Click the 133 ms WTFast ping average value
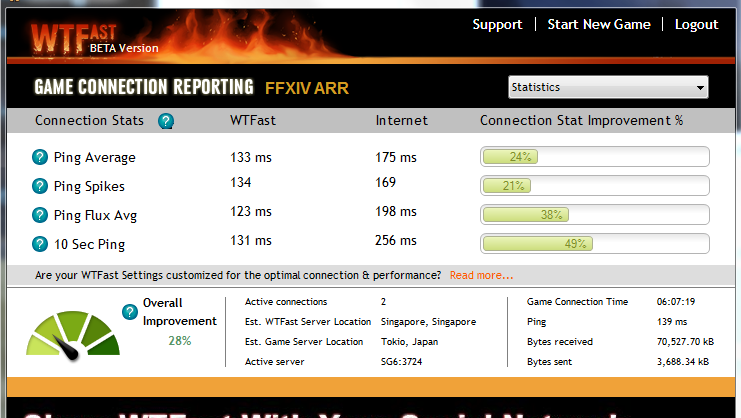Viewport: 741px width, 418px height. 251,157
